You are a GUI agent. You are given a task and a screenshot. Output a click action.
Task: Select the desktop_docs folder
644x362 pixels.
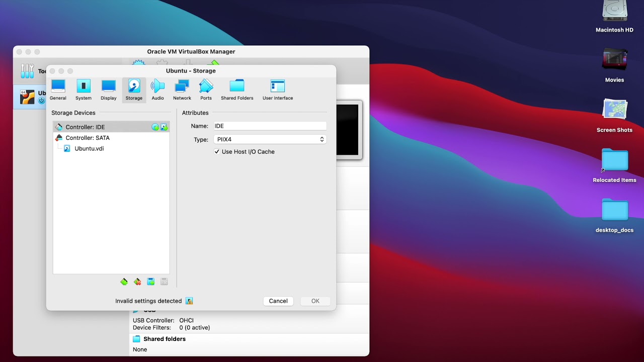[614, 216]
